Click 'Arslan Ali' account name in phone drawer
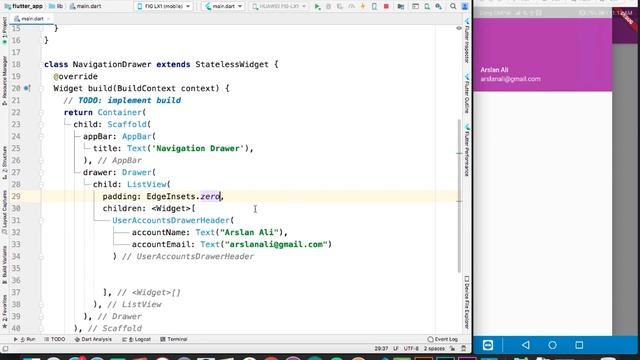 [494, 70]
